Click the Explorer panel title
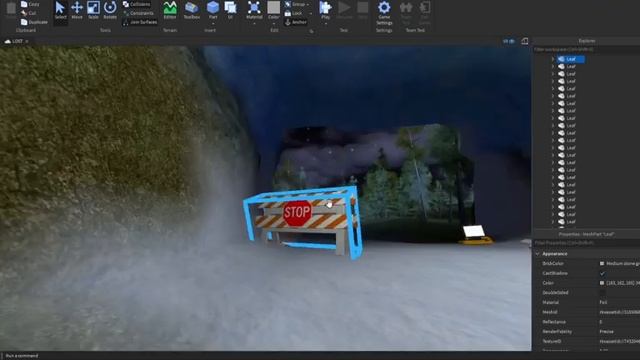 587,41
